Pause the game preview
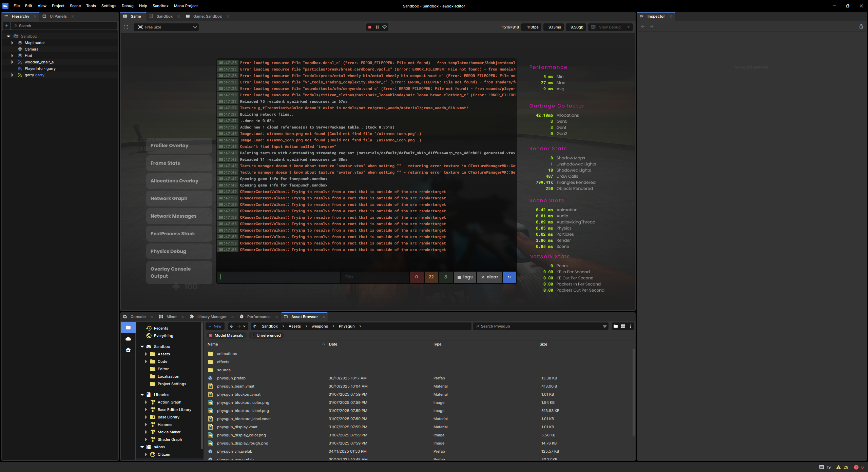Image resolution: width=868 pixels, height=472 pixels. [377, 27]
